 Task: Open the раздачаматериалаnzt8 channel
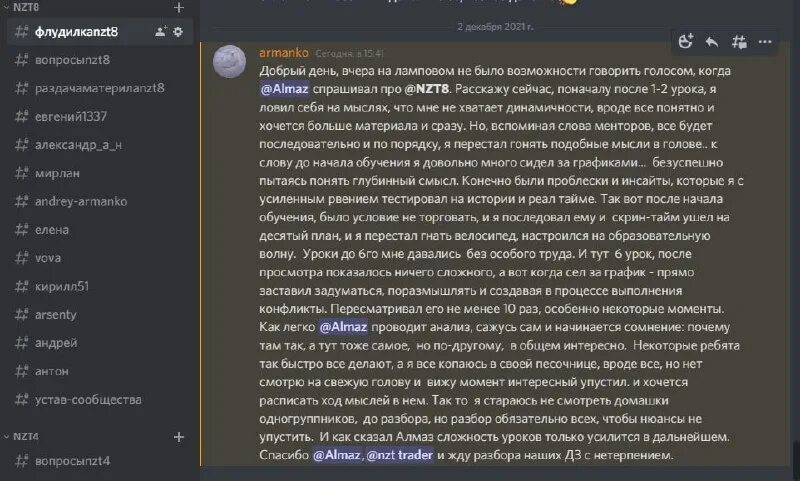tap(100, 88)
